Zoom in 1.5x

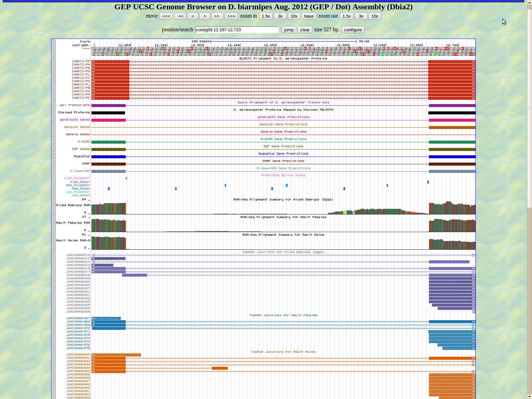click(266, 16)
